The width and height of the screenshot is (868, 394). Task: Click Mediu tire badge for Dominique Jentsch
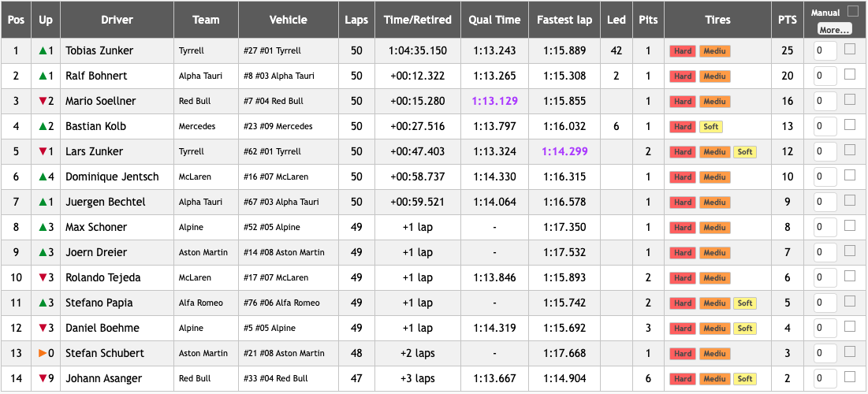[x=714, y=177]
